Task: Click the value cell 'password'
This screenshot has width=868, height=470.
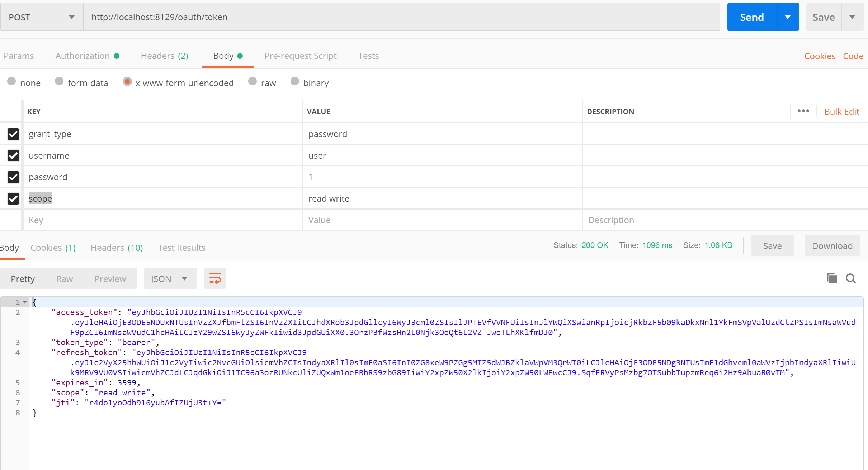Action: pyautogui.click(x=442, y=134)
